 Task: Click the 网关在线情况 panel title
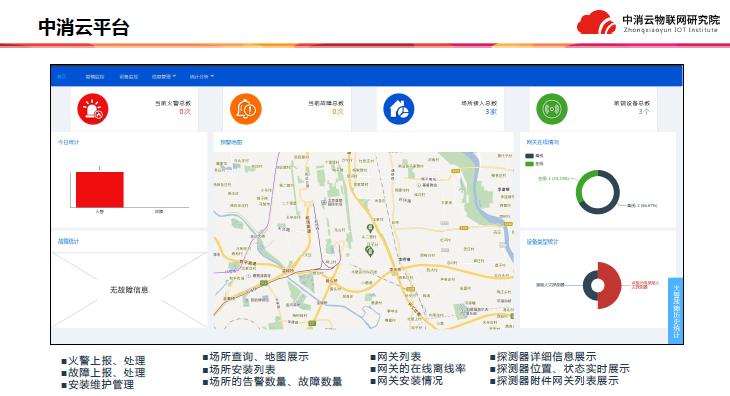coord(543,142)
